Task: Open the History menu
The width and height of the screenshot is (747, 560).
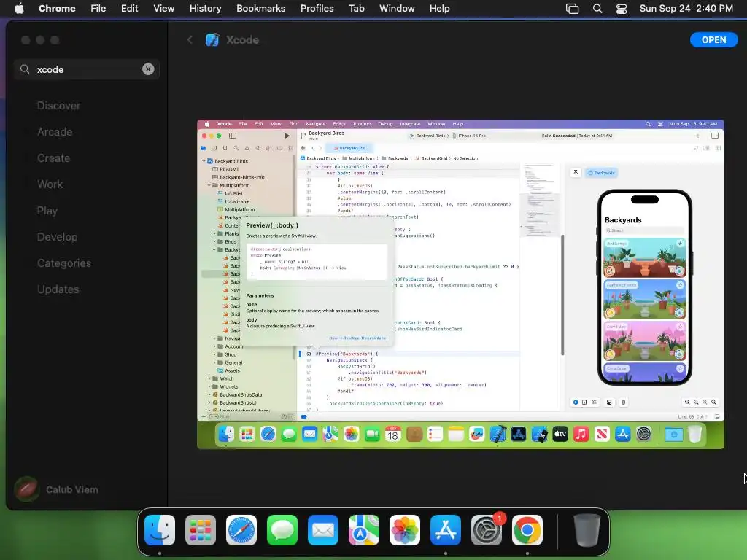Action: click(x=205, y=8)
